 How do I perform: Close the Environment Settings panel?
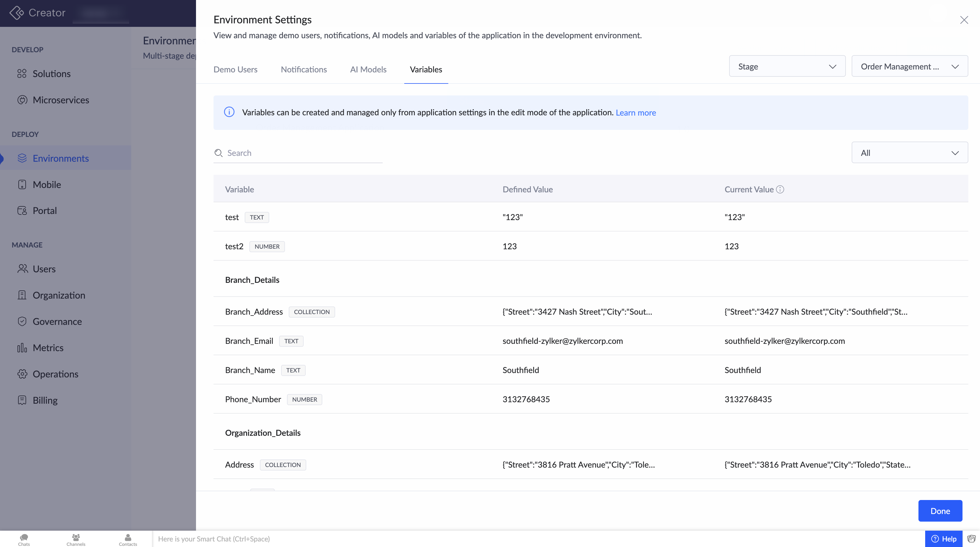point(964,20)
